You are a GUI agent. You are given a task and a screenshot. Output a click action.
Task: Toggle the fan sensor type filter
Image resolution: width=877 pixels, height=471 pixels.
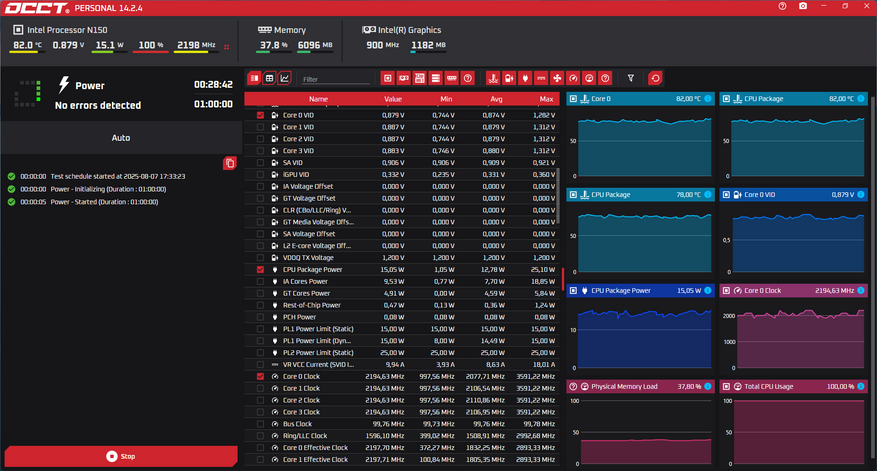557,78
